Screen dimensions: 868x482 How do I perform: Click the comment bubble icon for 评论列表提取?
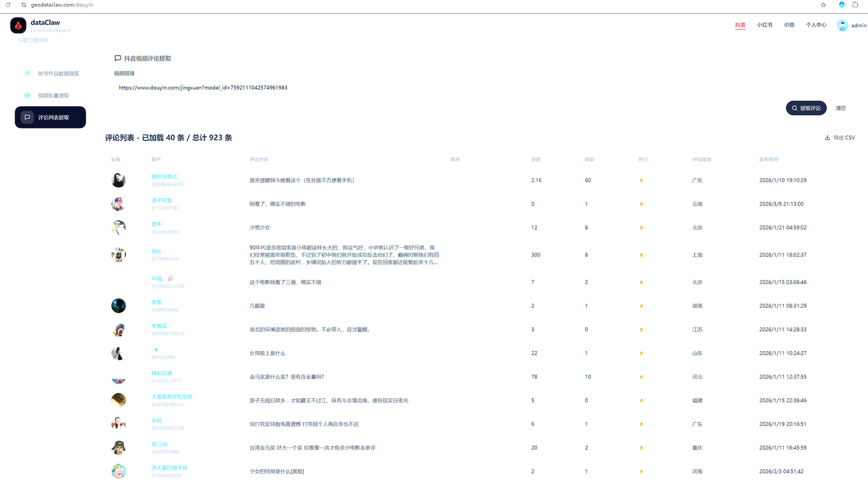pyautogui.click(x=27, y=117)
